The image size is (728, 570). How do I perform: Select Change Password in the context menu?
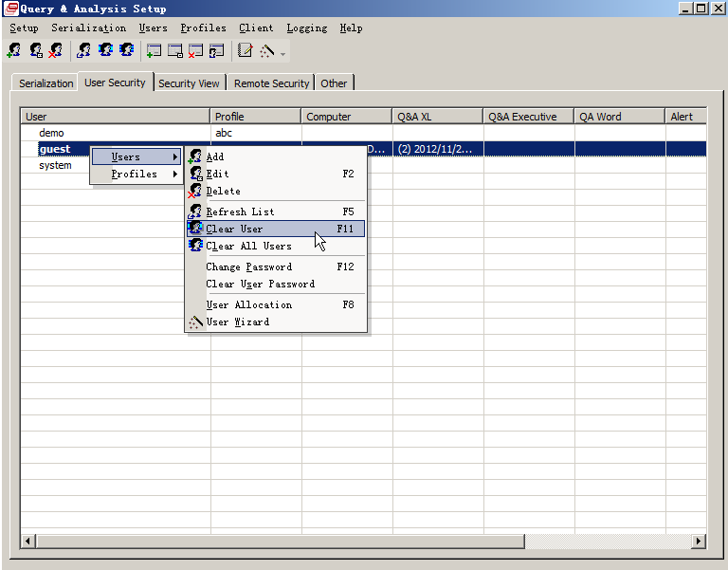[x=248, y=267]
